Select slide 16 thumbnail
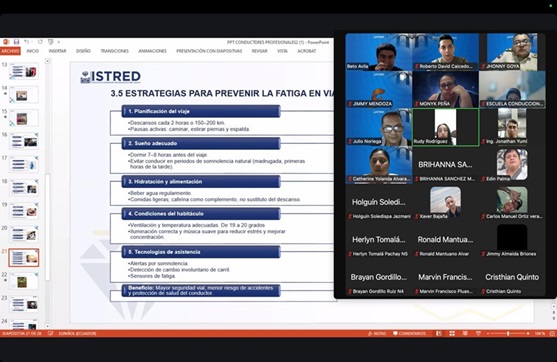 24,141
